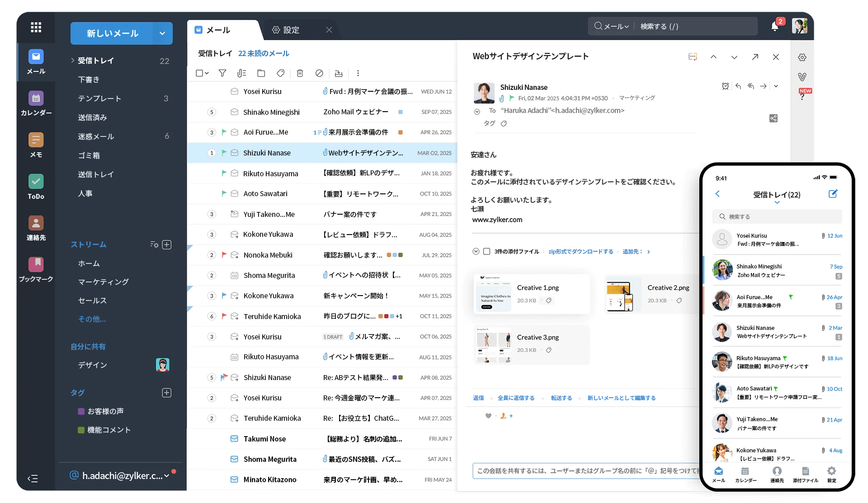The image size is (868, 503).
Task: Forward the email using the forward arrow icon
Action: click(x=763, y=86)
